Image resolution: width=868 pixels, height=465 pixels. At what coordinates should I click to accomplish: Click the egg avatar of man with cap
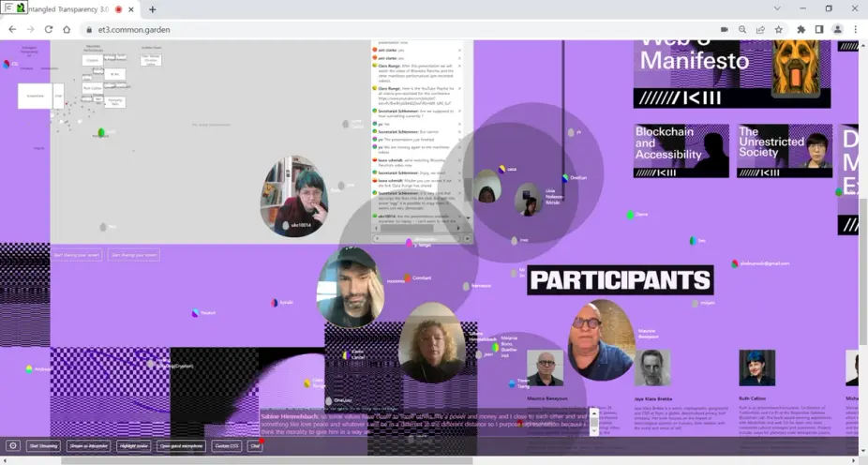pos(351,287)
